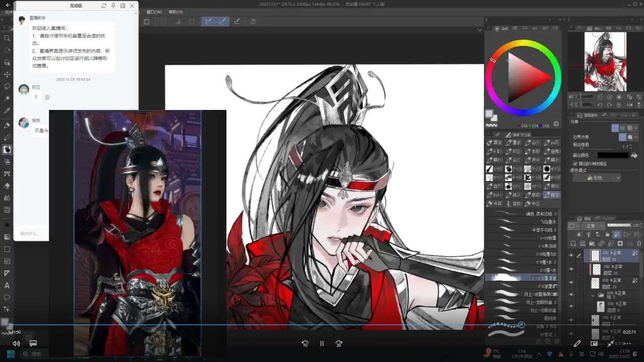
Task: Open the danmaku comment icon in player bar
Action: coord(33,343)
